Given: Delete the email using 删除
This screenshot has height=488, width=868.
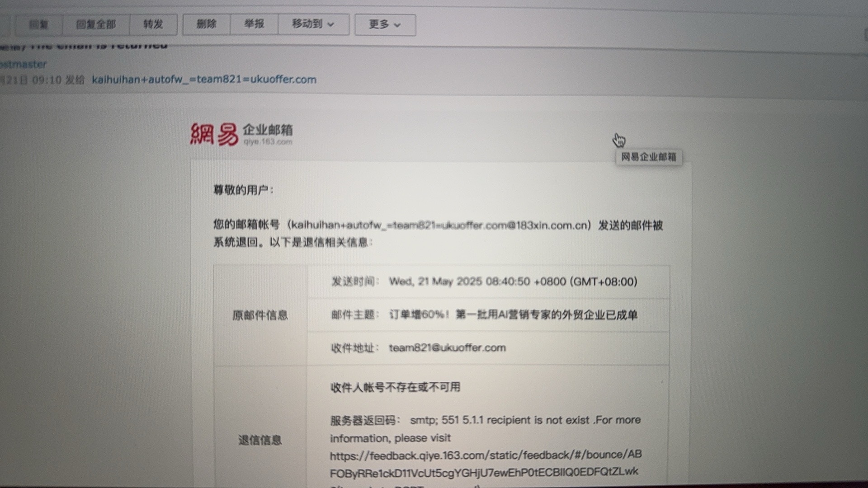Looking at the screenshot, I should point(206,24).
